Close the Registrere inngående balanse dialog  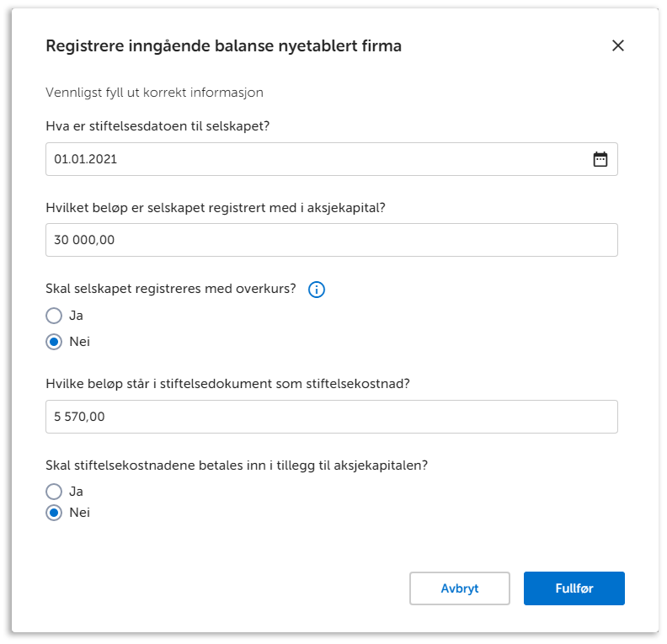[617, 45]
